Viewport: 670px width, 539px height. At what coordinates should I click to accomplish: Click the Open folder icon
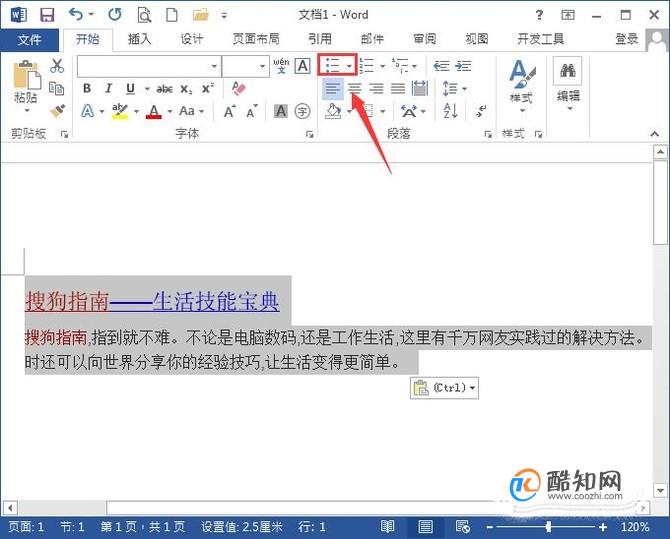[200, 15]
